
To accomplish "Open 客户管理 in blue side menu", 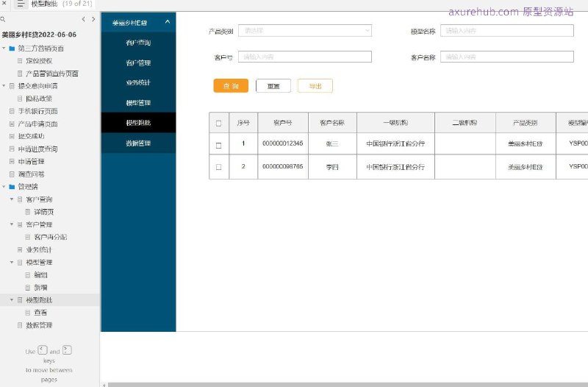I will click(x=138, y=63).
